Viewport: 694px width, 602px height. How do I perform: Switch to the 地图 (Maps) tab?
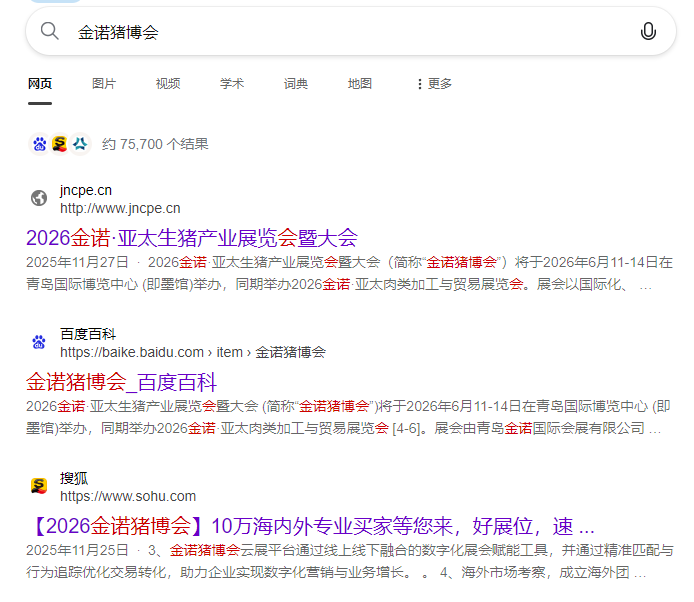(360, 84)
